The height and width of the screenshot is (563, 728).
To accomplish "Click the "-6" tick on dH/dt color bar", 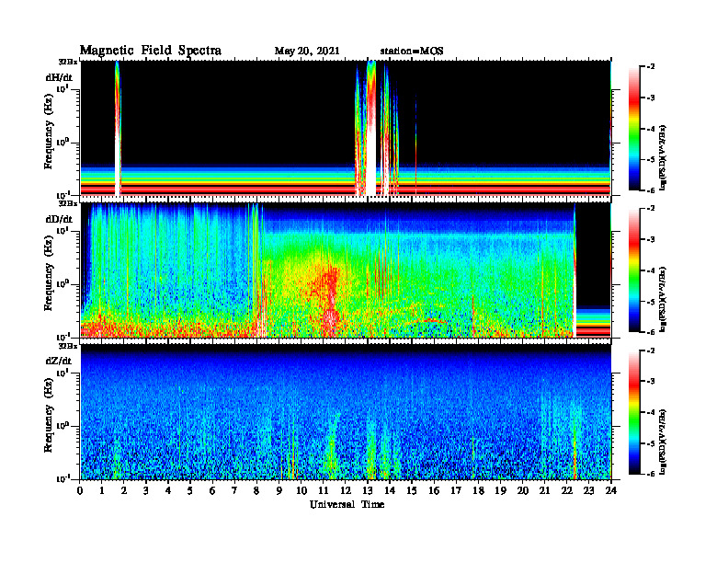I will pyautogui.click(x=649, y=190).
